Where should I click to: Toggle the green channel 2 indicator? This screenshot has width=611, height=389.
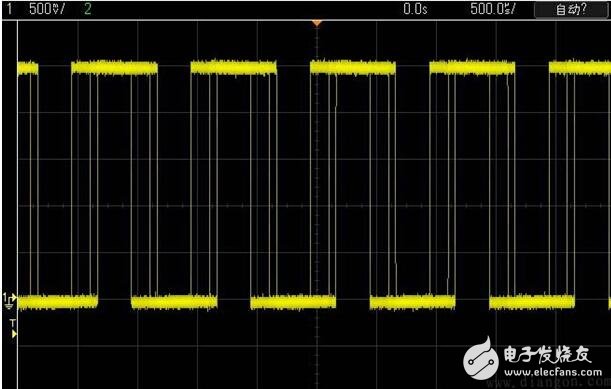coord(88,9)
